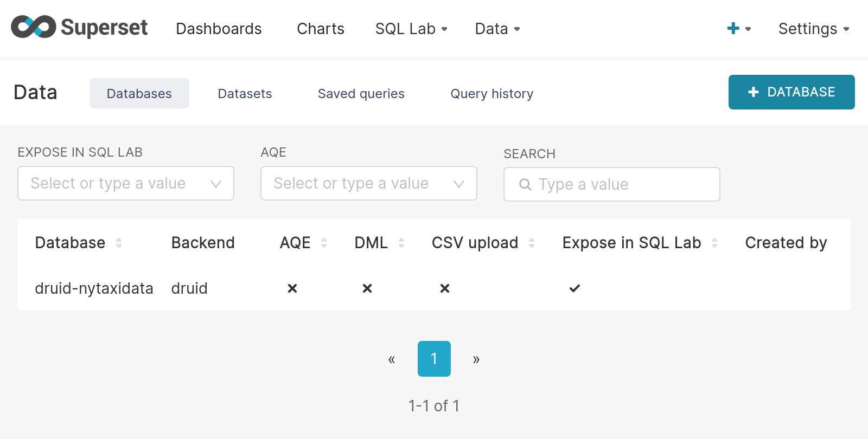This screenshot has height=439, width=868.
Task: Sort the AQE column with its sort arrows
Action: [x=324, y=243]
